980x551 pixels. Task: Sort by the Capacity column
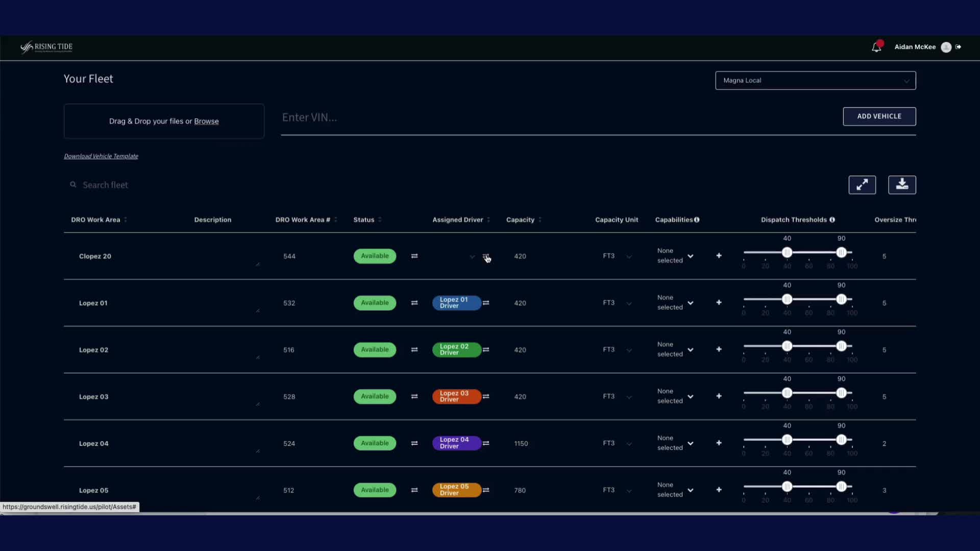[x=540, y=220]
